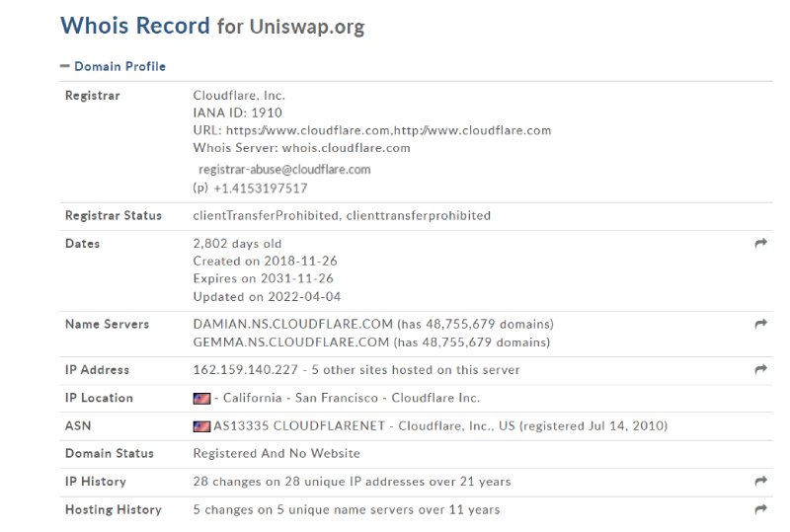This screenshot has height=532, width=790.
Task: Click DAMIAN.NS.CLOUDFLARE.COM name server
Action: tap(292, 324)
